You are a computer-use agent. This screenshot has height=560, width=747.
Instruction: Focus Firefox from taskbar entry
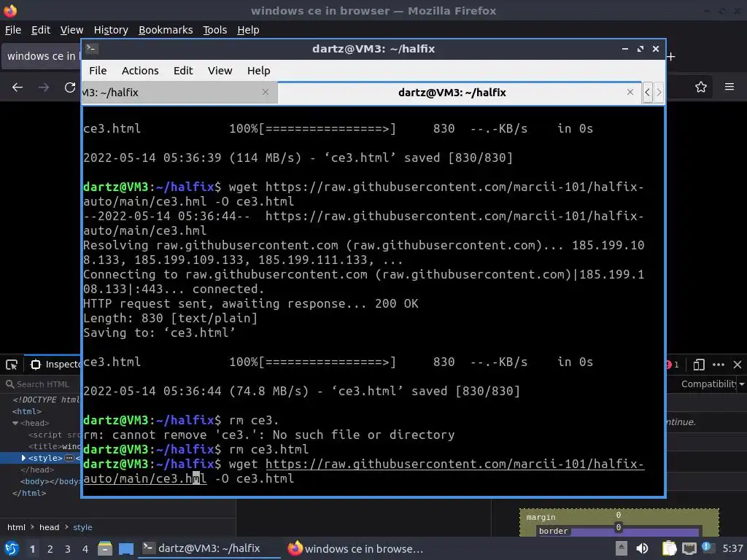coord(355,548)
